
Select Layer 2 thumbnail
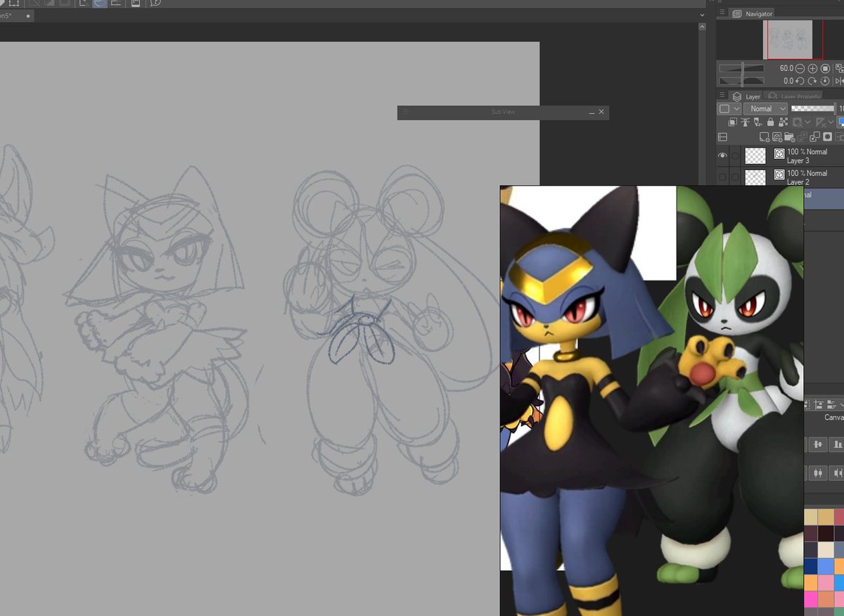(755, 177)
